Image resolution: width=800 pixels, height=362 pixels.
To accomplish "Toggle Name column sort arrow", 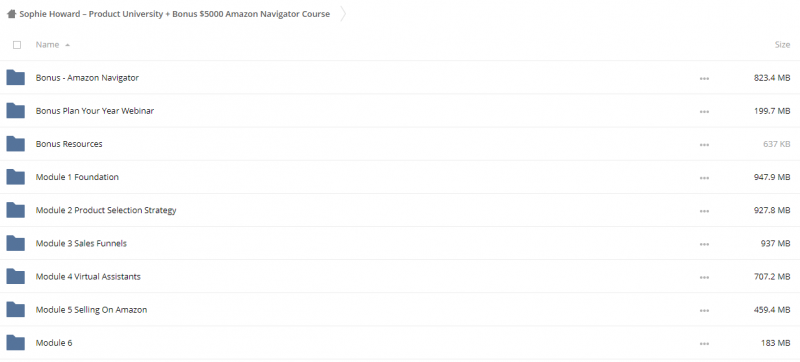I will coord(67,45).
